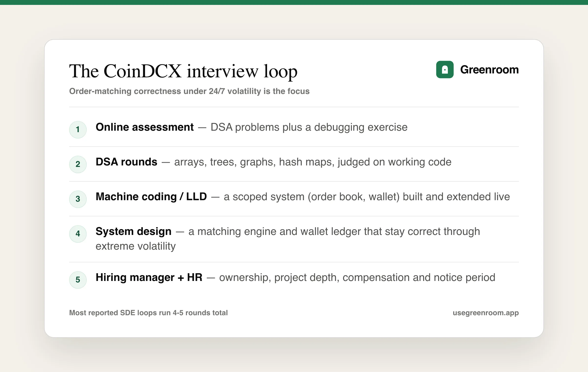Click the "Machine coding / LLD" heading
Viewport: 588px width, 372px height.
[151, 197]
